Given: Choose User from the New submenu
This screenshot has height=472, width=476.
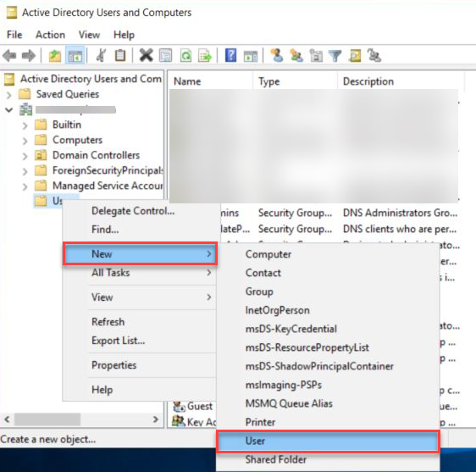Looking at the screenshot, I should tap(328, 441).
